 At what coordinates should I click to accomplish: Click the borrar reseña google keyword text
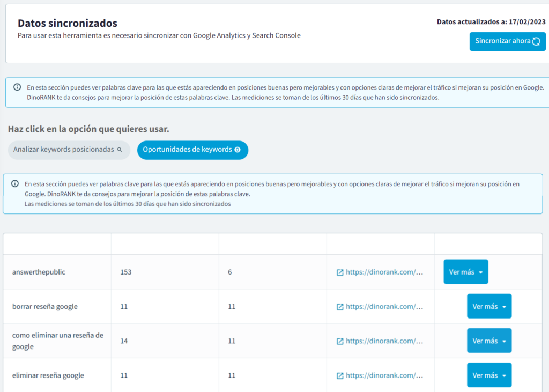click(x=45, y=307)
